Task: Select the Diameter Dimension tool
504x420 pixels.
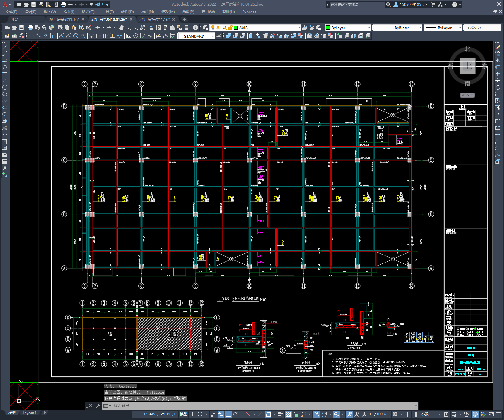Action: coord(76,36)
